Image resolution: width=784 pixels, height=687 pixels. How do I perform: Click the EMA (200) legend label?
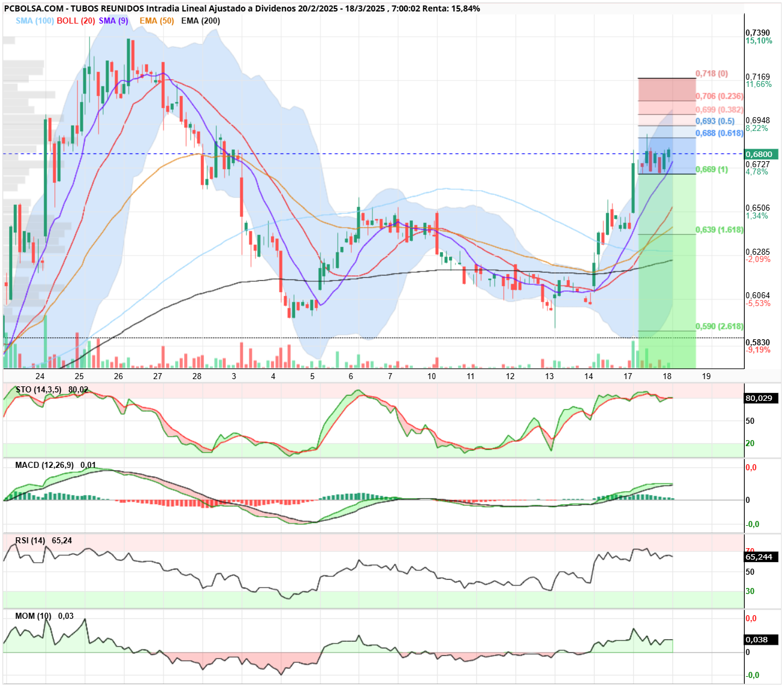point(200,21)
